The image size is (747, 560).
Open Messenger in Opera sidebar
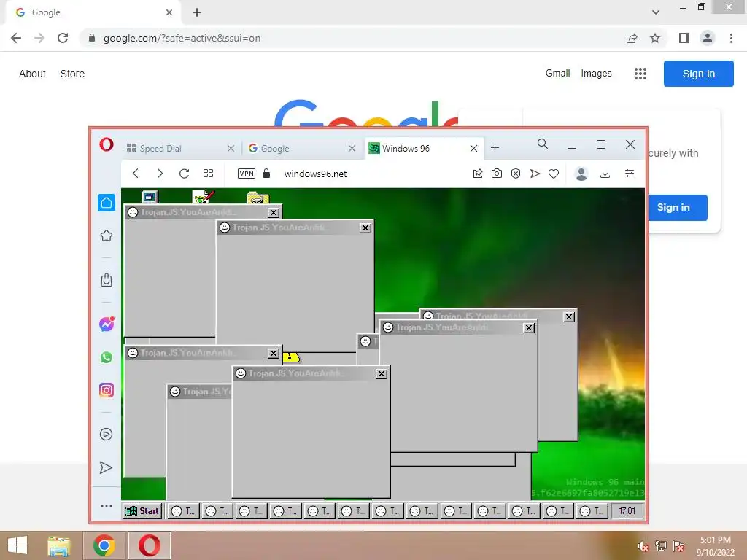pyautogui.click(x=107, y=324)
